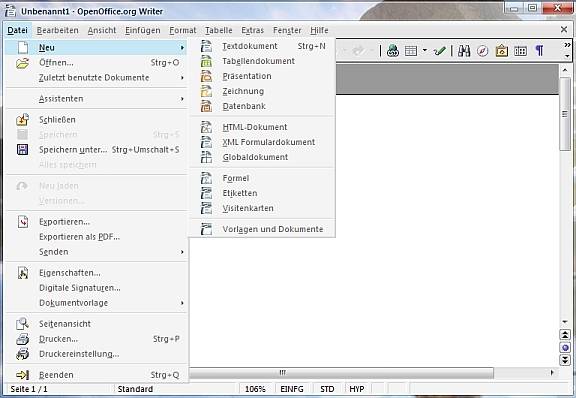Select Exportieren... from the menu

point(96,222)
